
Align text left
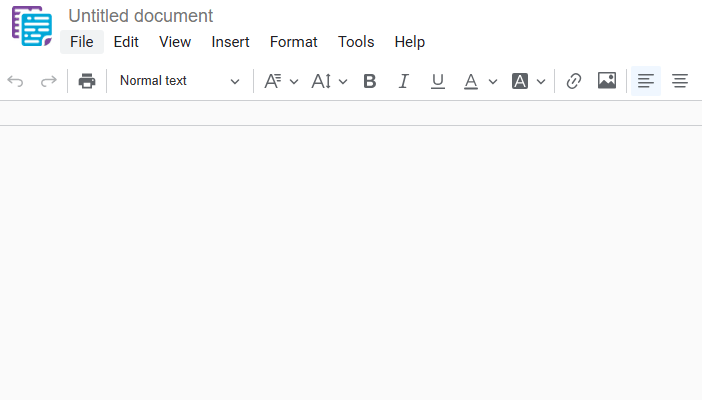(646, 81)
